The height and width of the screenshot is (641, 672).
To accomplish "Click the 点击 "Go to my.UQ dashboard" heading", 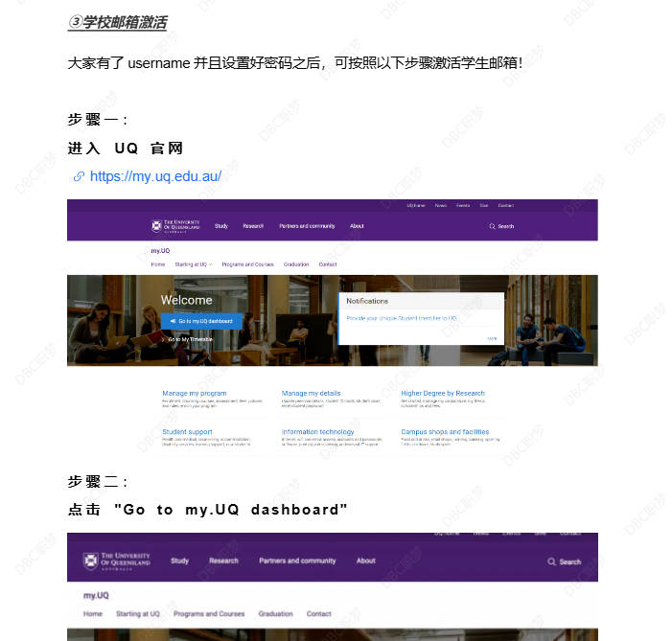I will click(x=207, y=510).
